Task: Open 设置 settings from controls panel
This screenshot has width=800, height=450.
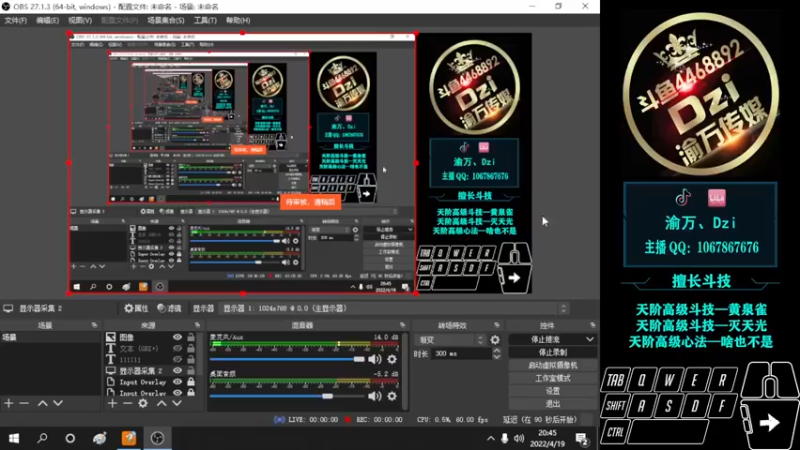Action: click(553, 391)
